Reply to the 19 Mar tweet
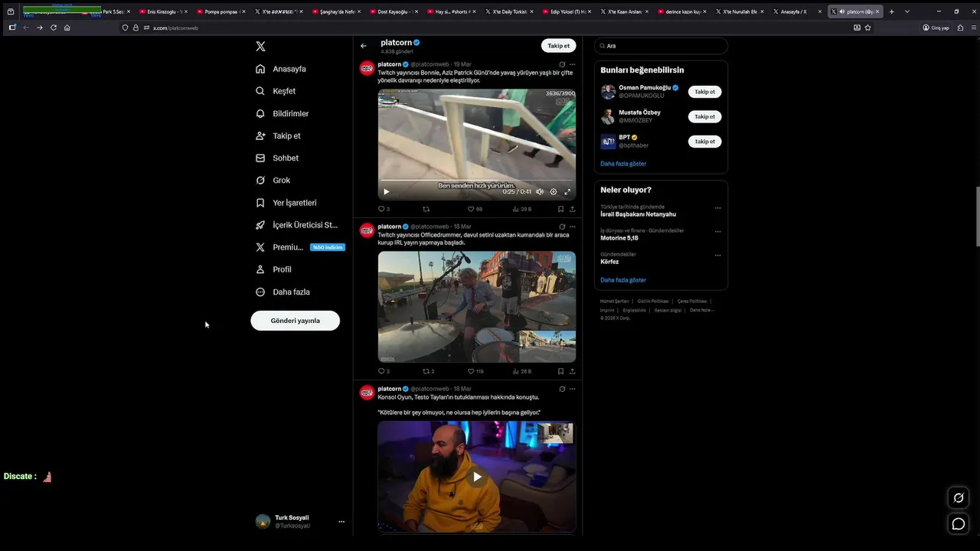 384,209
